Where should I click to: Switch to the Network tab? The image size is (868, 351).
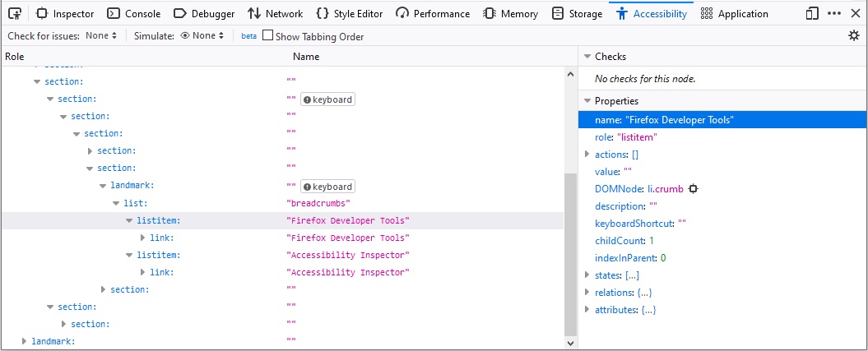275,14
